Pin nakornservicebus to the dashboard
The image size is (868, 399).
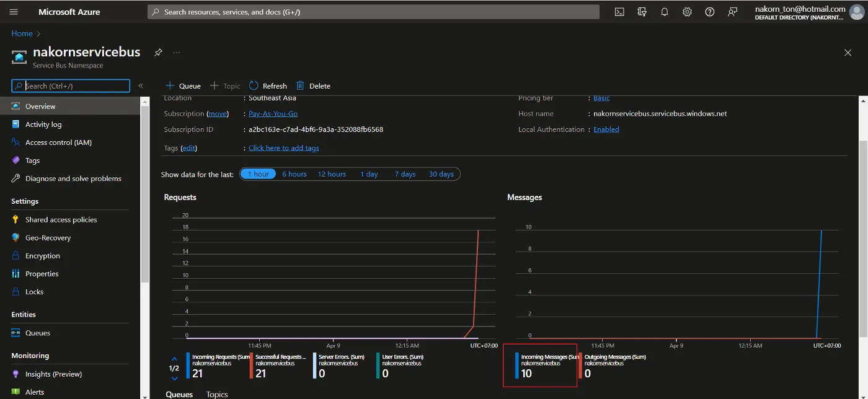pos(158,53)
